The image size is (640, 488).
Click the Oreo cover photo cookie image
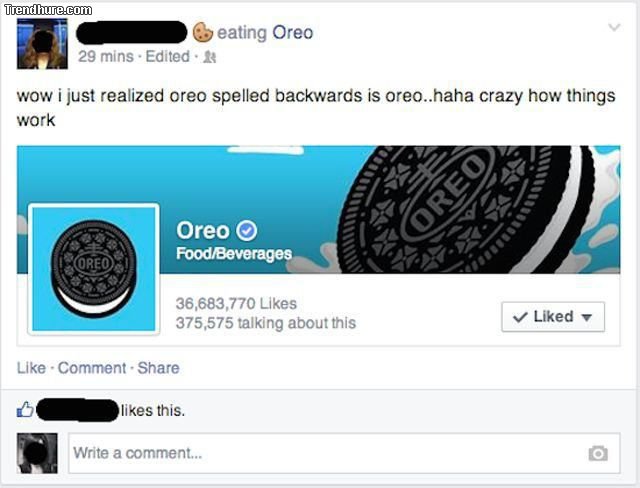470,210
